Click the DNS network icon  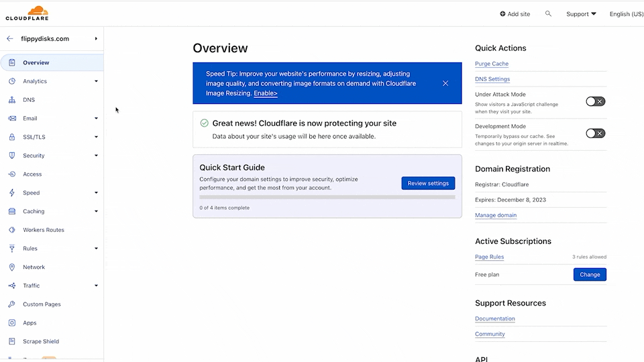pos(12,100)
